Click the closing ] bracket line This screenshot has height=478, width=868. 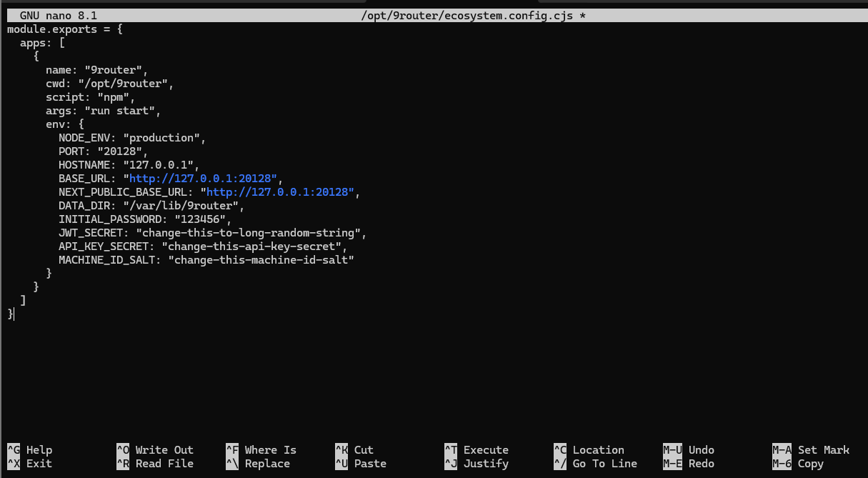(23, 301)
